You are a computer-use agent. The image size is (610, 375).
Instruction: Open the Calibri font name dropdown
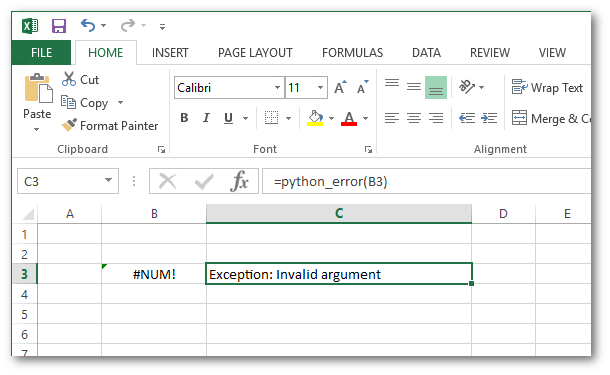point(277,88)
